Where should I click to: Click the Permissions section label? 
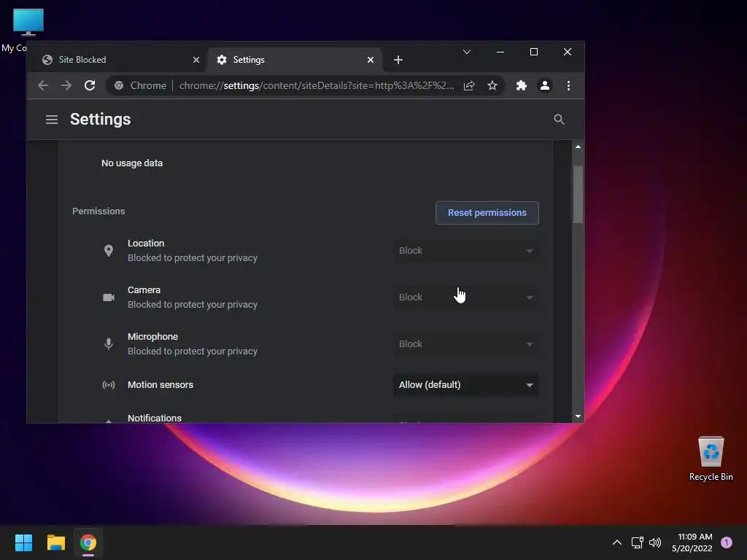(x=98, y=211)
